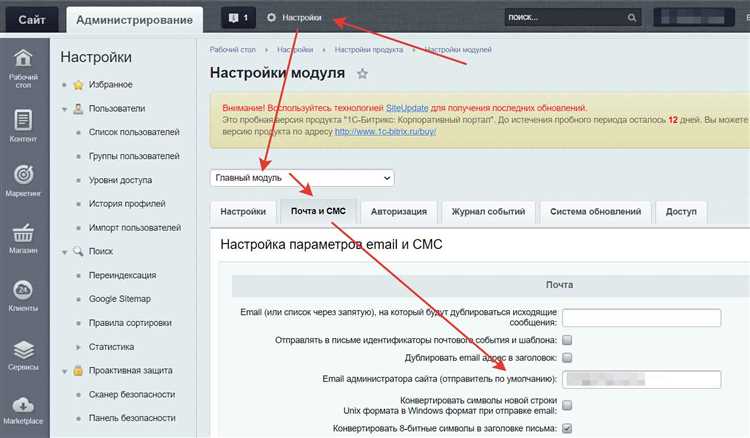Open Импорт пользователей in tree
The image size is (750, 438).
pos(135,228)
